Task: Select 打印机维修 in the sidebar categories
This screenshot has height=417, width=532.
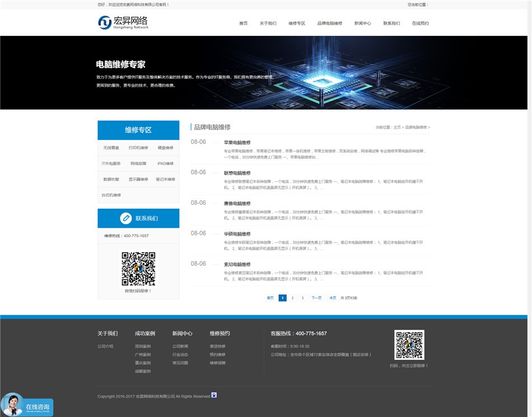Action: point(138,148)
